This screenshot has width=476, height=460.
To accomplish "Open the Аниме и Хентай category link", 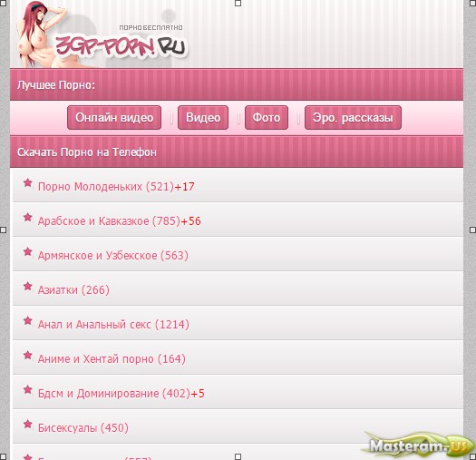I will [112, 358].
